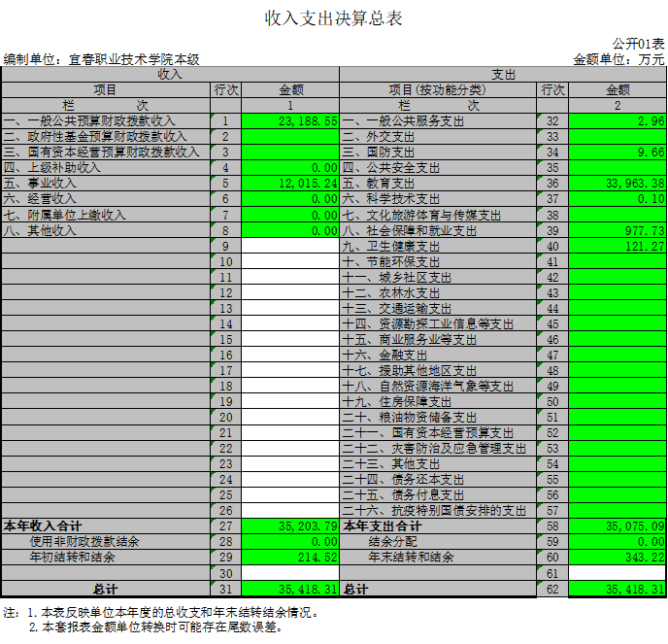Click the 卫生健康支出 amount 121.27

pyautogui.click(x=618, y=246)
